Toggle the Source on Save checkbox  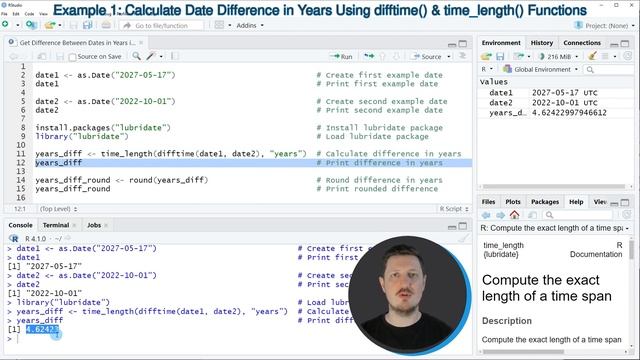coord(72,57)
